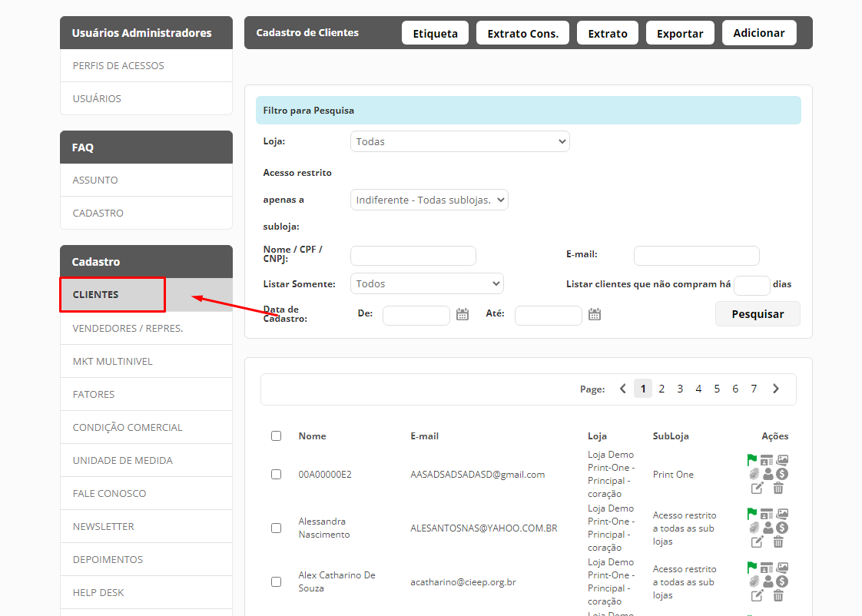Check the row checkbox for Alex Catharino De Souza
The height and width of the screenshot is (616, 862).
point(276,582)
